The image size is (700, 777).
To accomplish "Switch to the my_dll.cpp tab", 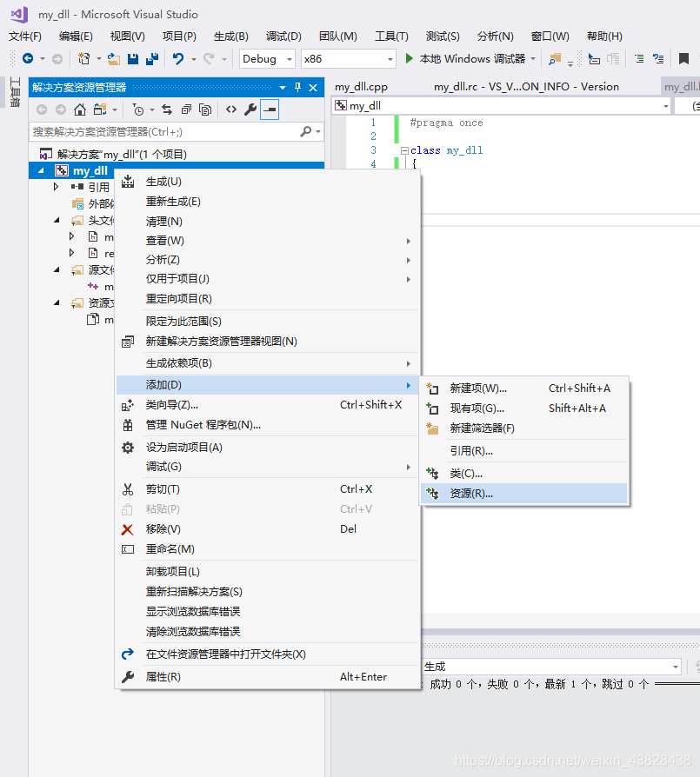I will (361, 87).
